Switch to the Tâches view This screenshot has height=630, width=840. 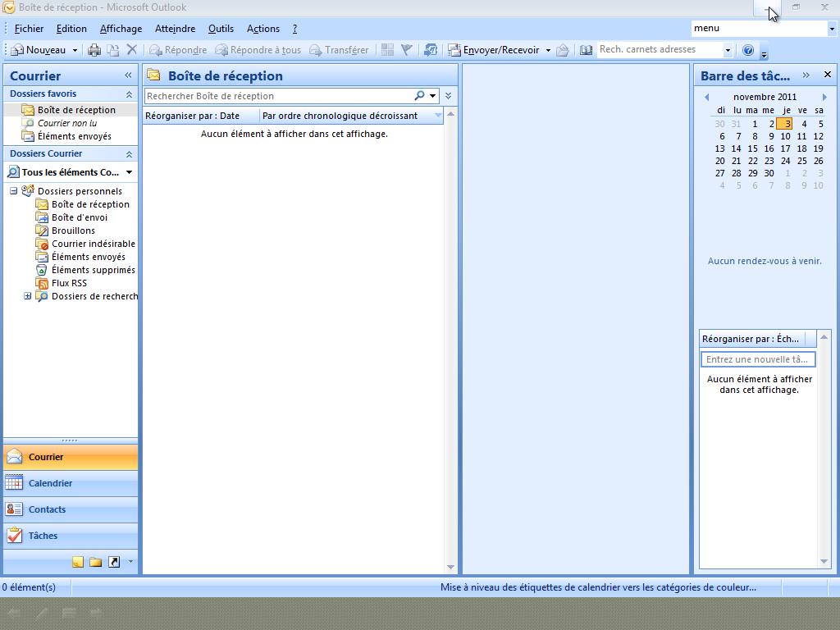tap(71, 536)
